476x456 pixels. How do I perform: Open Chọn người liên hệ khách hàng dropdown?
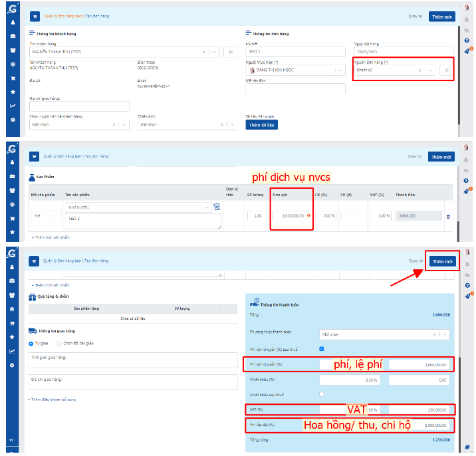pos(124,125)
